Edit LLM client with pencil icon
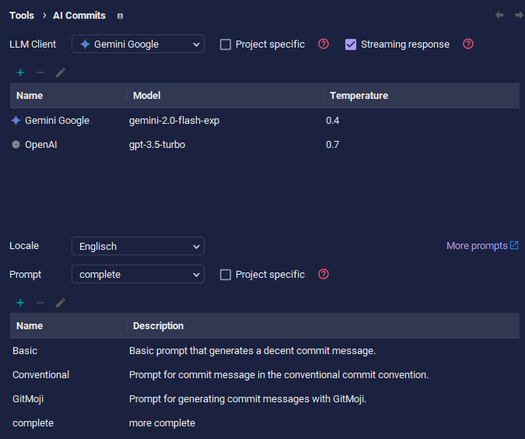Viewport: 525px width, 439px height. pyautogui.click(x=61, y=72)
